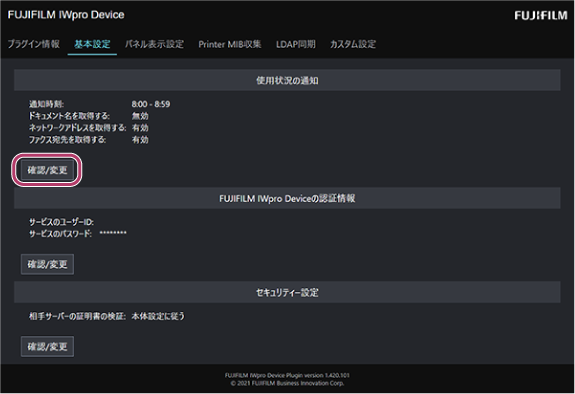This screenshot has width=575, height=394.
Task: Click the 無効 value for ドキュメント名を取得する
Action: pos(140,116)
